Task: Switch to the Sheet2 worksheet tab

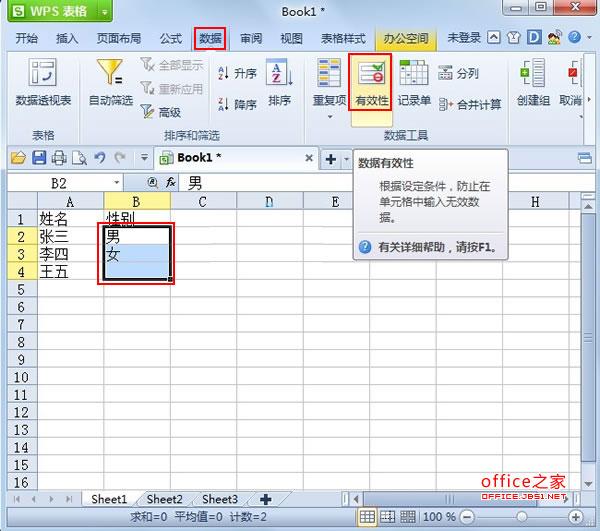Action: (x=164, y=499)
